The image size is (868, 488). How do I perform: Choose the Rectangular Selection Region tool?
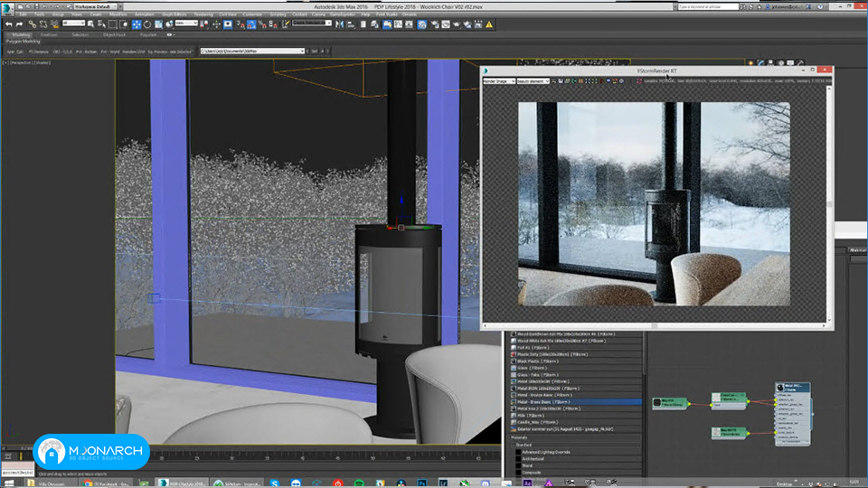click(113, 24)
